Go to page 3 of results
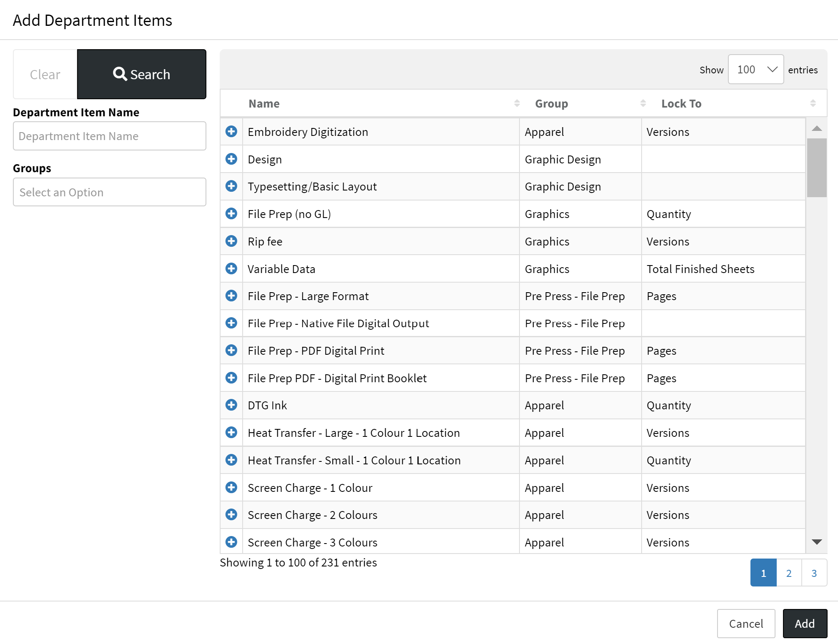838x644 pixels. (814, 573)
